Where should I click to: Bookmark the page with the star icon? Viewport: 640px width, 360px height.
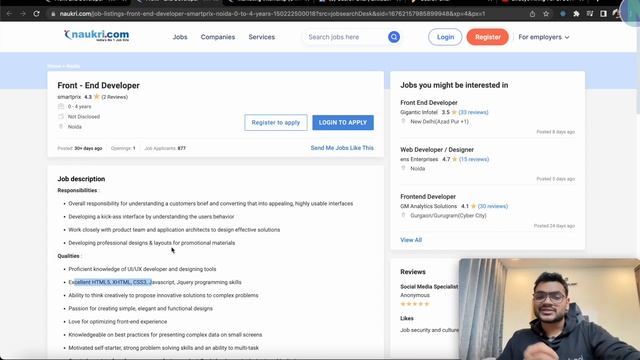click(x=546, y=13)
